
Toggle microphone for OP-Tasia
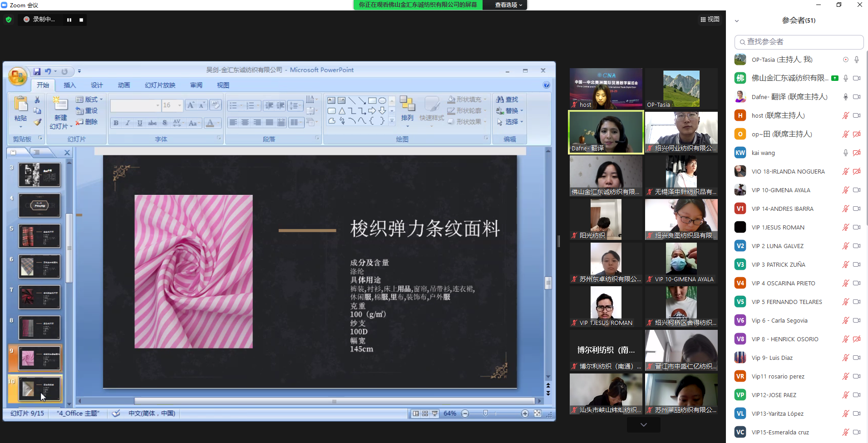coord(857,60)
